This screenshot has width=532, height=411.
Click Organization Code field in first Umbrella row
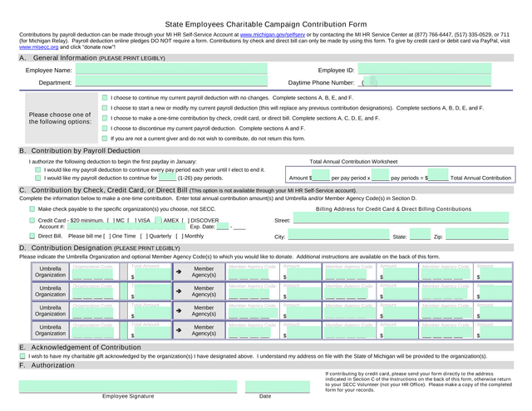[x=92, y=274]
